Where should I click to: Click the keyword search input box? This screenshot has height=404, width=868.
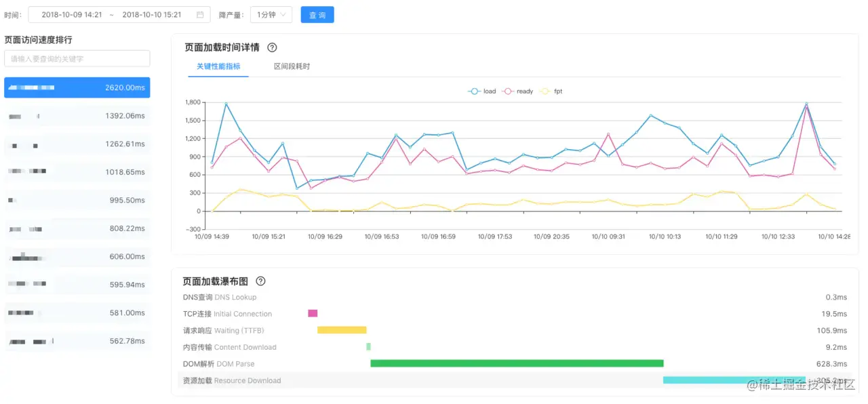(x=77, y=59)
